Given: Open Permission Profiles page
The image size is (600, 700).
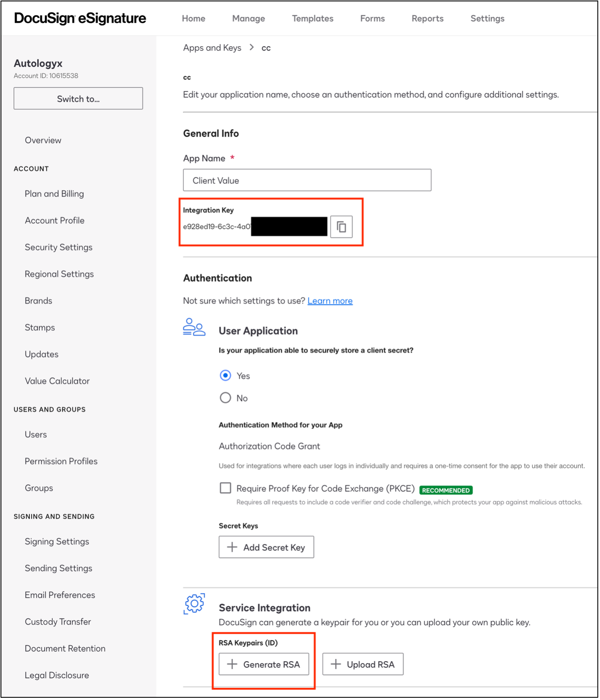Looking at the screenshot, I should [x=61, y=462].
